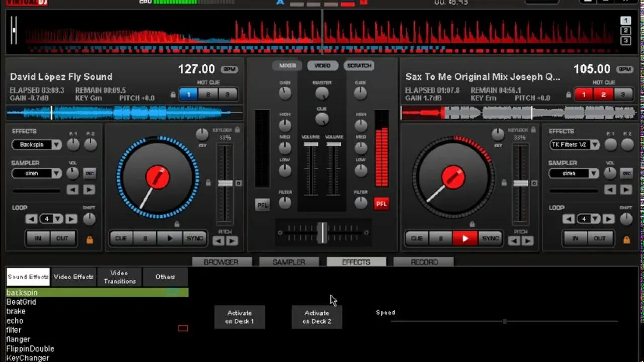The width and height of the screenshot is (644, 362).
Task: Switch to the SAMPLER tab
Action: (x=289, y=262)
